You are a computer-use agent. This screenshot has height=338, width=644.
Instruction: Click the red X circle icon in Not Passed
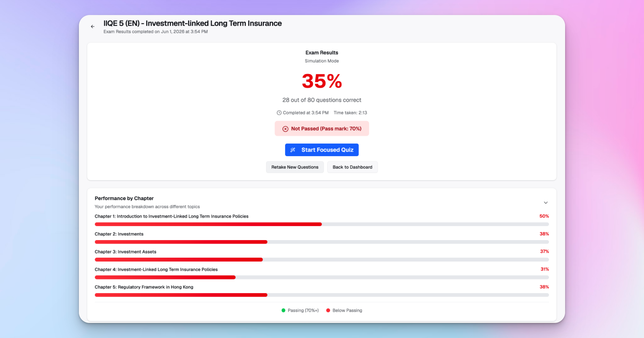click(286, 129)
